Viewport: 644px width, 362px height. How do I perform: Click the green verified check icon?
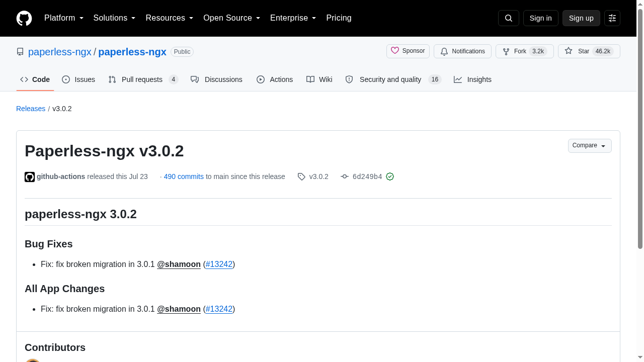tap(390, 176)
